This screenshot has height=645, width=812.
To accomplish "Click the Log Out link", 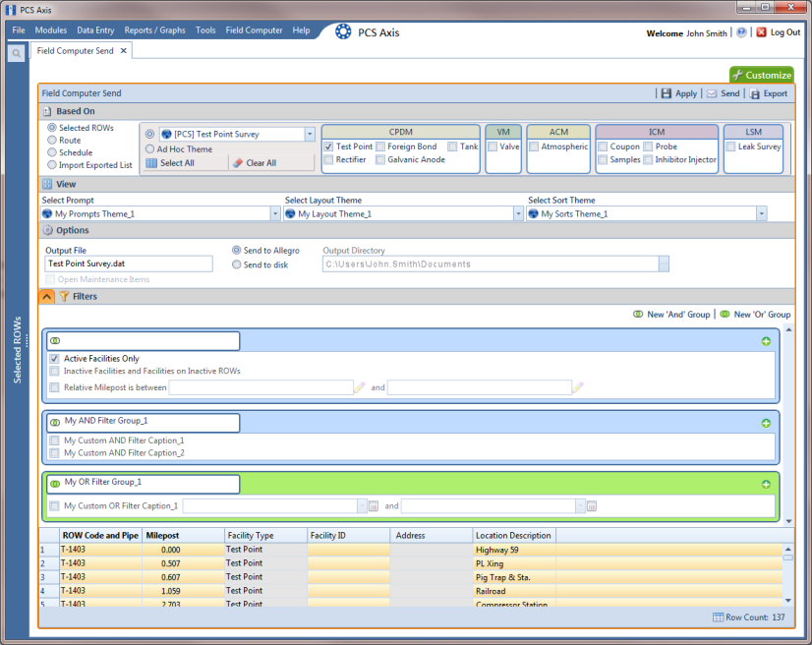I will (785, 32).
